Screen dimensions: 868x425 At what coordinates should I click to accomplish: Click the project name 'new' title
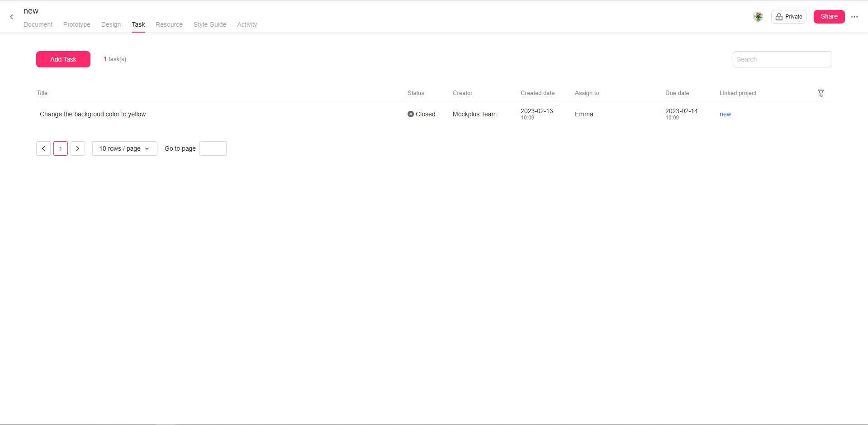coord(31,11)
